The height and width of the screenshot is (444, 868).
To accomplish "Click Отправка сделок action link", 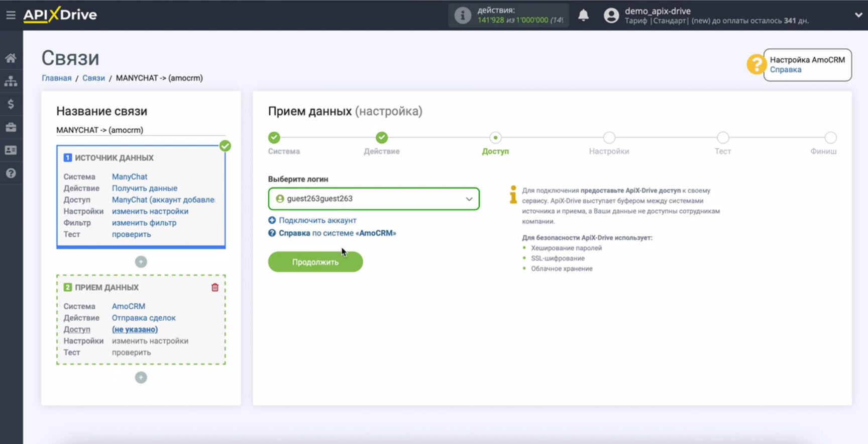I will pyautogui.click(x=144, y=318).
